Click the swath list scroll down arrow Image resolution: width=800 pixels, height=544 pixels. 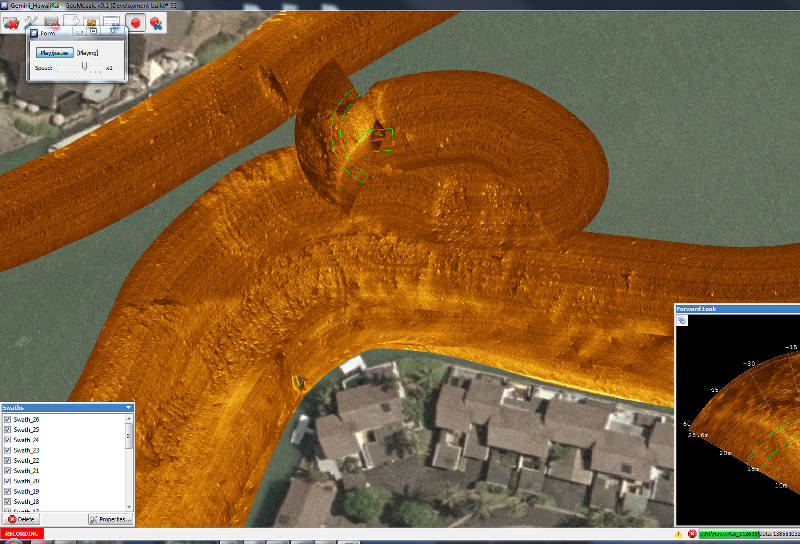coord(129,507)
